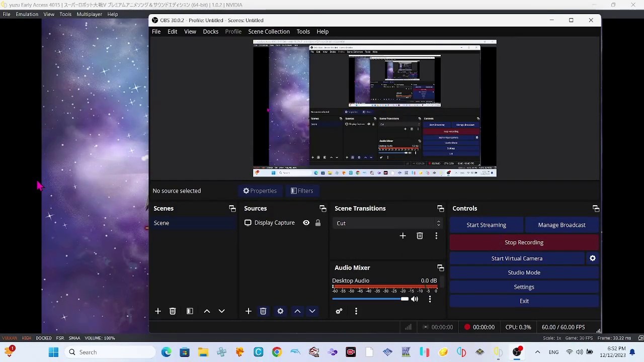Open Microsoft Edge from the taskbar

tap(166, 352)
